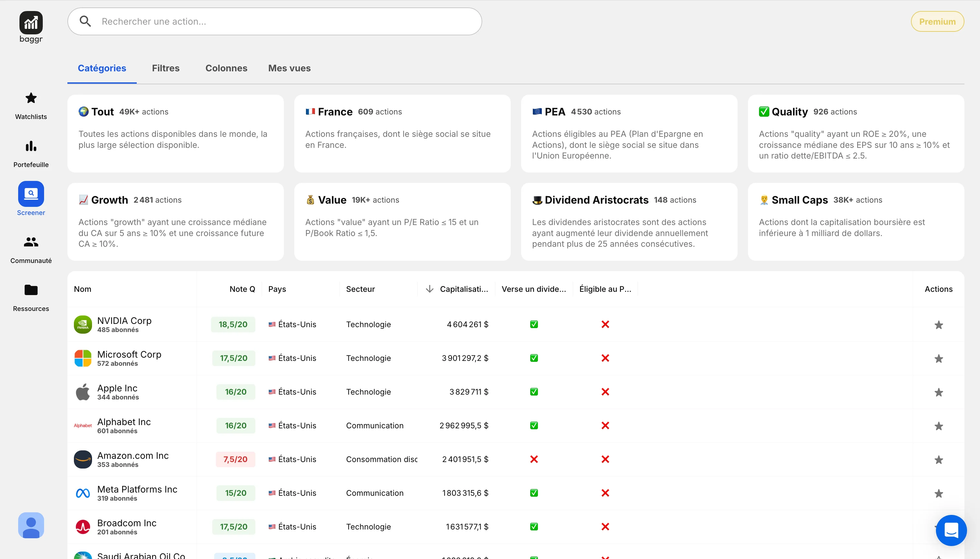
Task: Sort by the Secteur column header
Action: pos(360,289)
